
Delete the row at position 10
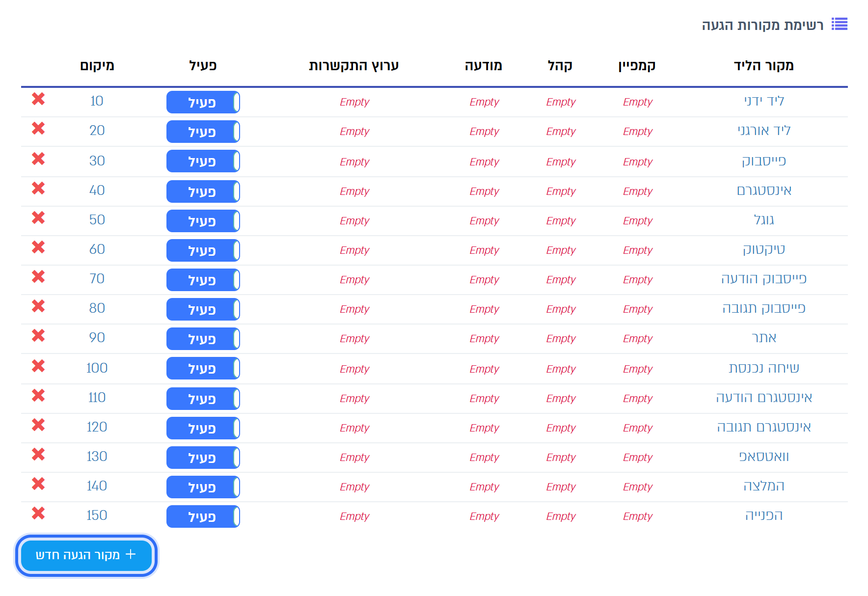[x=38, y=99]
